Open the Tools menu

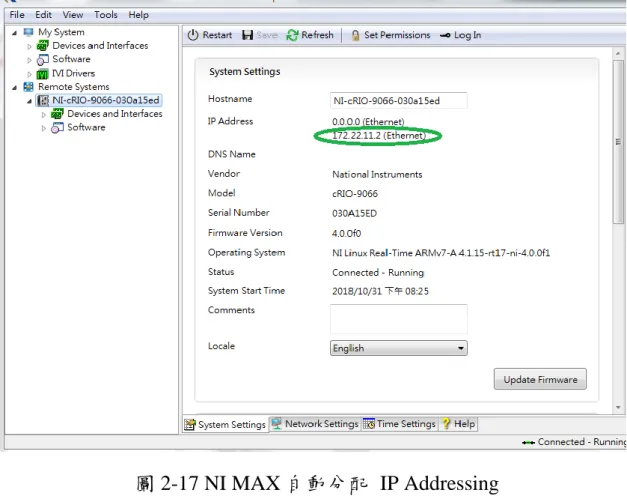click(106, 15)
